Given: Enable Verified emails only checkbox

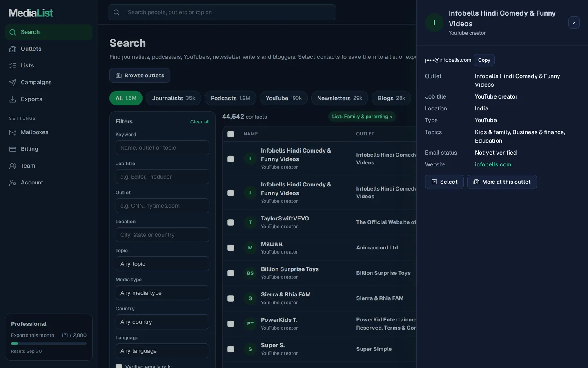Looking at the screenshot, I should click(x=119, y=366).
